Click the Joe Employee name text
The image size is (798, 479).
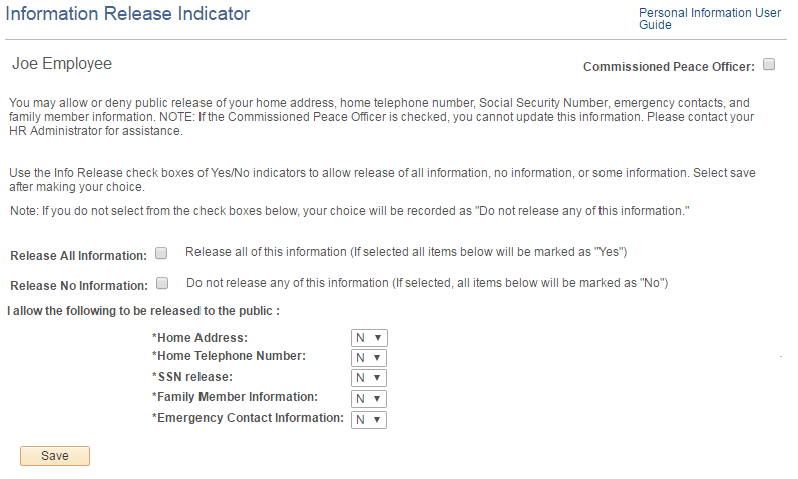(62, 64)
